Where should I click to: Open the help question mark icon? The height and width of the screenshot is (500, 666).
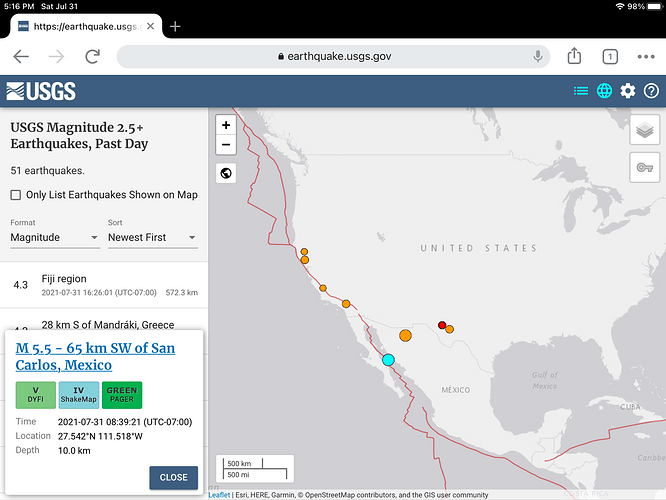pos(651,91)
